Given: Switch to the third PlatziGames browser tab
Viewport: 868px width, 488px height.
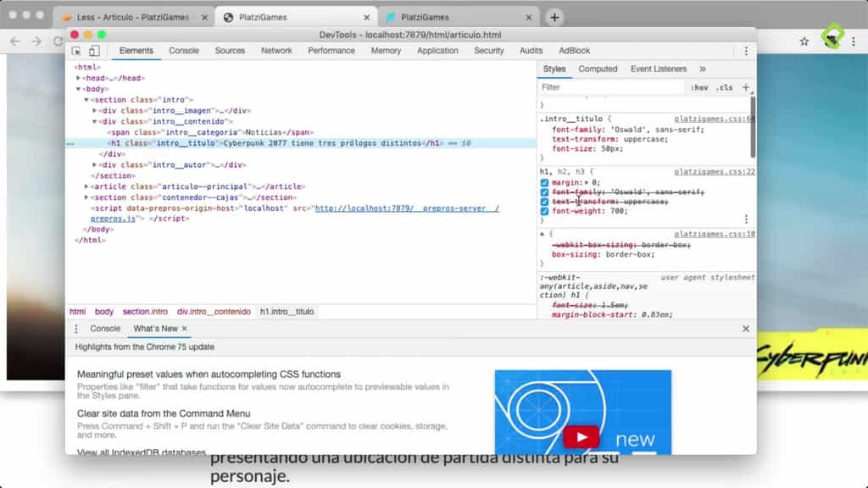Looking at the screenshot, I should (x=459, y=18).
